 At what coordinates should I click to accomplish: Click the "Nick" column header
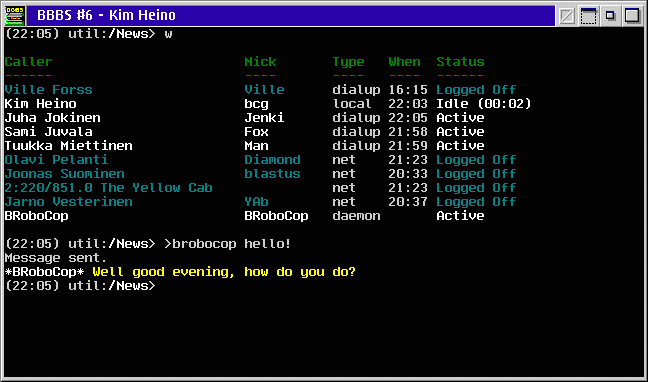pyautogui.click(x=260, y=62)
